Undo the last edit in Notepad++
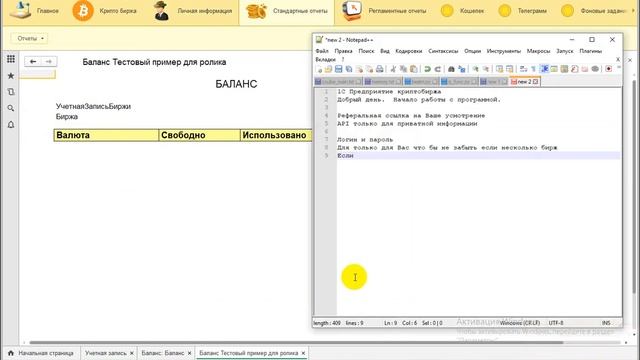This screenshot has width=640, height=360. click(x=427, y=69)
